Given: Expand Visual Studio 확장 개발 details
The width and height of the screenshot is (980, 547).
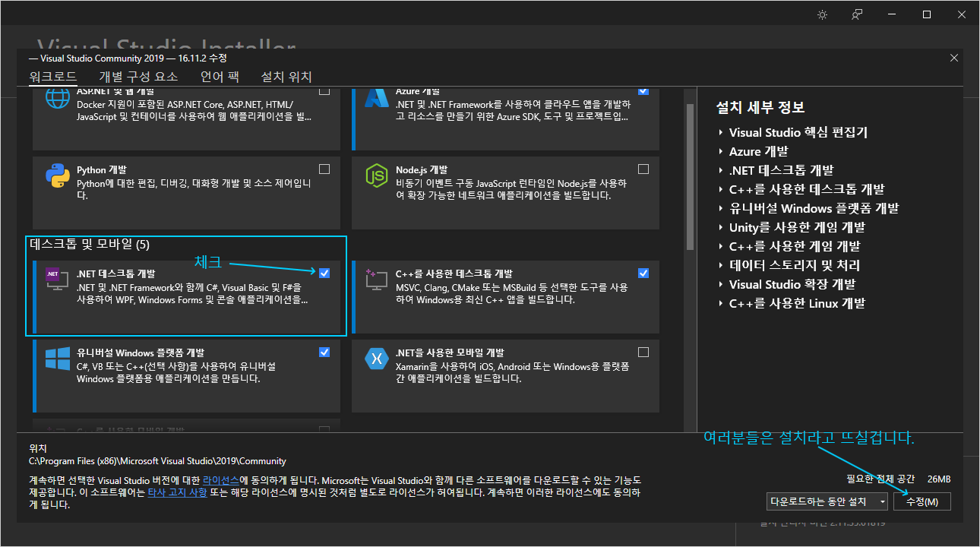Looking at the screenshot, I should (720, 285).
